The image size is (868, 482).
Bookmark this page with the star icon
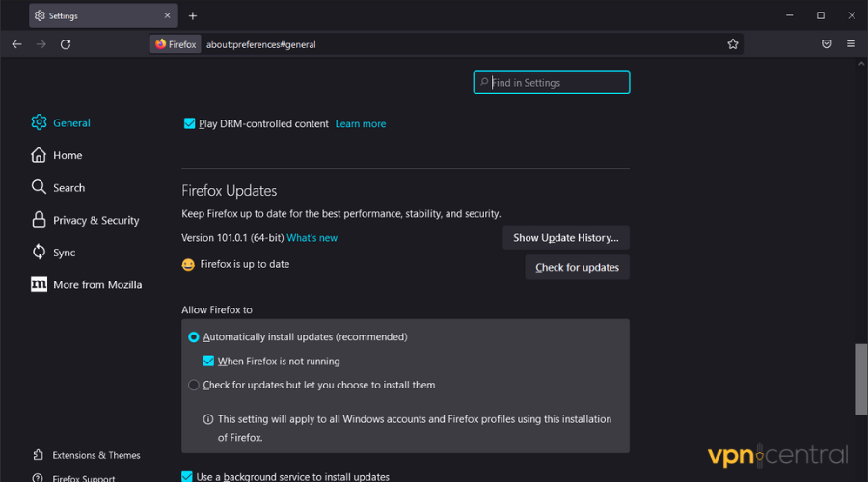pyautogui.click(x=733, y=44)
